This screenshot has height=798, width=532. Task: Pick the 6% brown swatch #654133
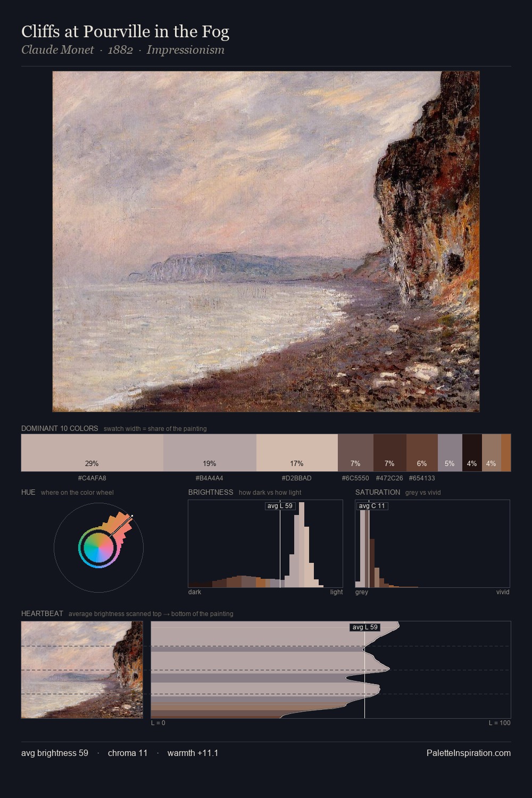pos(422,453)
